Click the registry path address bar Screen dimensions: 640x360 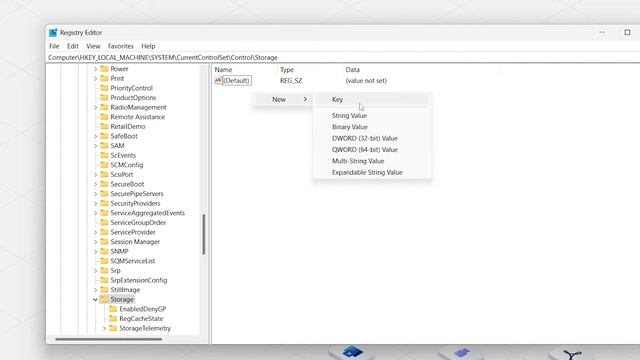point(343,58)
